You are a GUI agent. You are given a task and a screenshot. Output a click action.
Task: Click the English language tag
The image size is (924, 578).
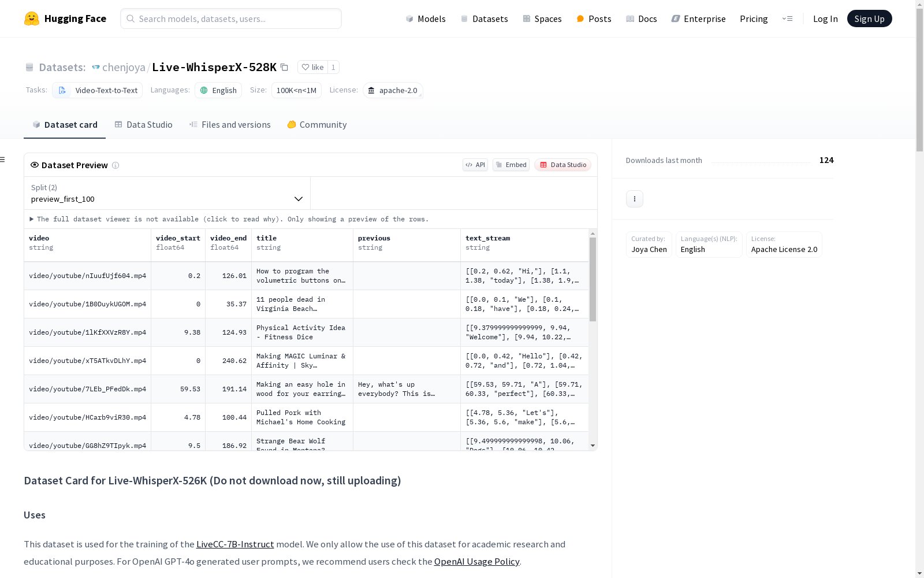tap(218, 90)
